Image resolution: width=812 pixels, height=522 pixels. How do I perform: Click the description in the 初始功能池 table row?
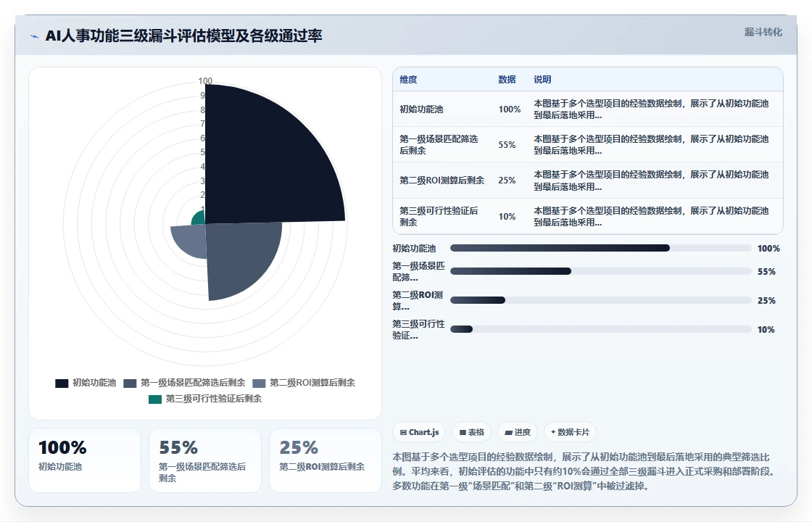pyautogui.click(x=651, y=109)
